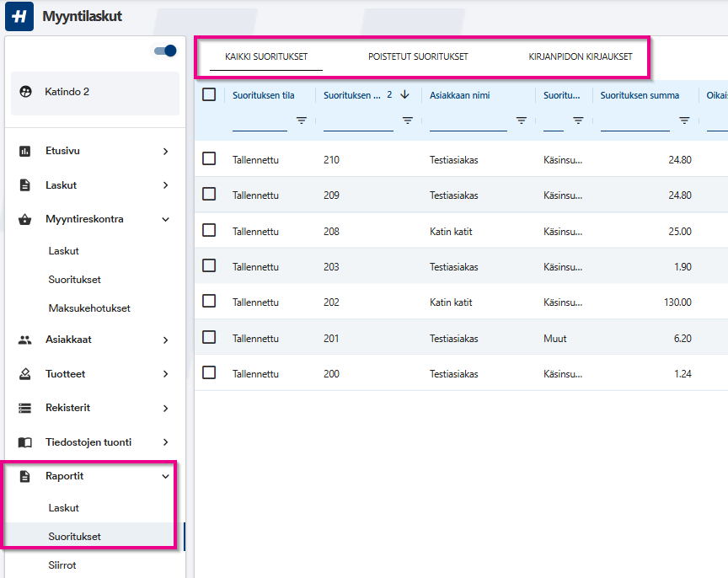
Task: Collapse the Myyntireskontra section chevron
Action: 166,220
